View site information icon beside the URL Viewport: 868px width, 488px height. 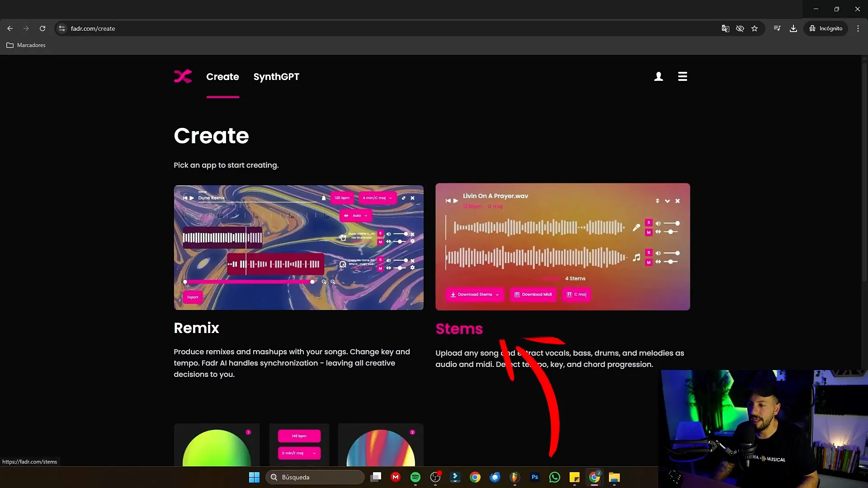(x=62, y=28)
